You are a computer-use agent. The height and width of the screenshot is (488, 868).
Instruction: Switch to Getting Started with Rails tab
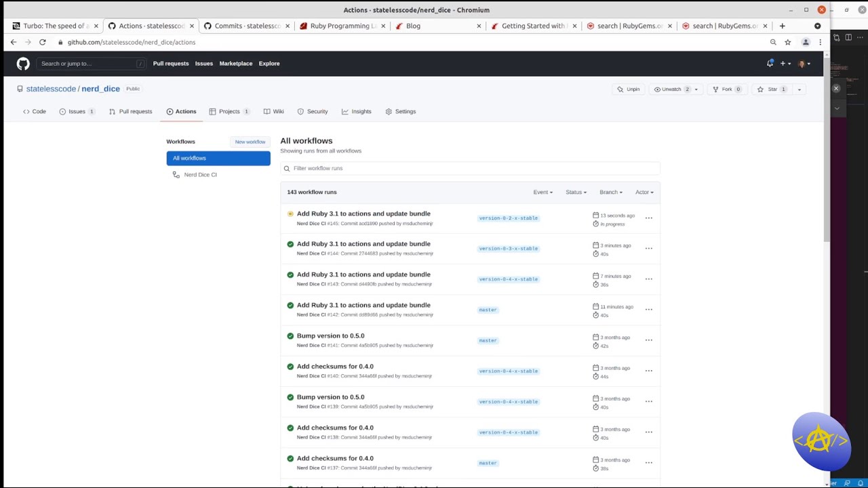[x=534, y=26]
